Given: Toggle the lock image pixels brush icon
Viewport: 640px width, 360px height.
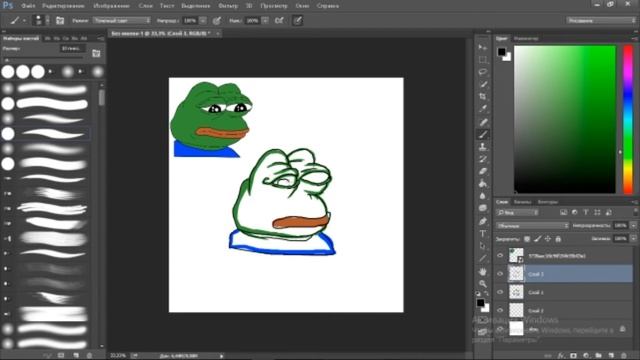Looking at the screenshot, I should coord(538,239).
